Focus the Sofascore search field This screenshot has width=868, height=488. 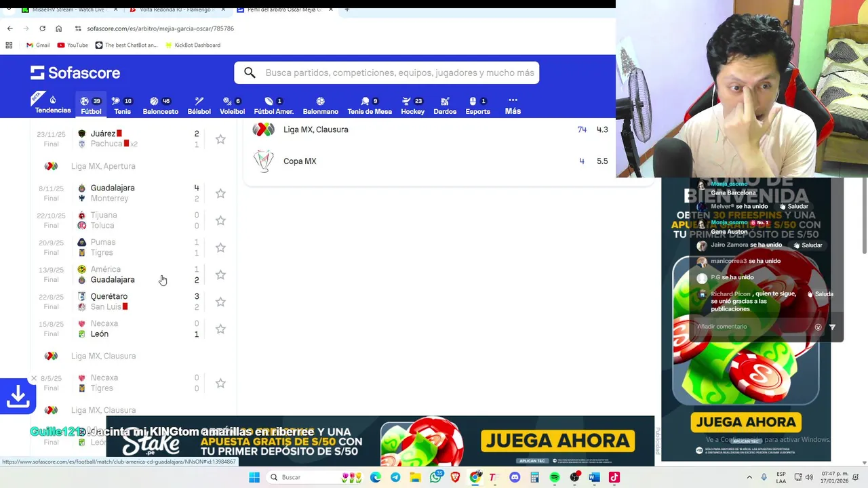coord(387,73)
